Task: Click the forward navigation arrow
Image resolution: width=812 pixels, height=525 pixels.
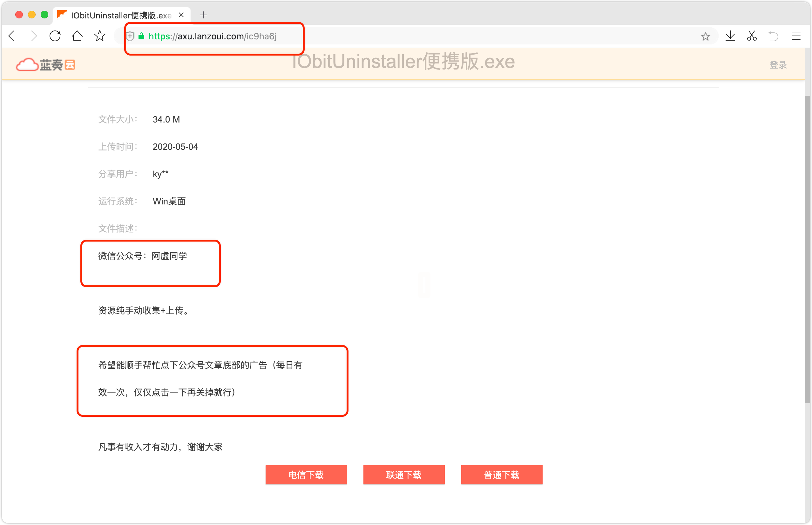Action: 33,36
